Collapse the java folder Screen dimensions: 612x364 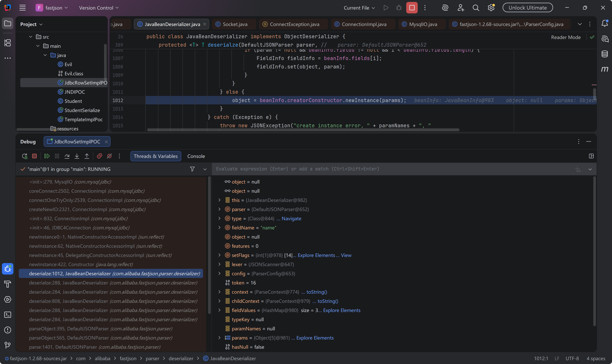(x=45, y=55)
